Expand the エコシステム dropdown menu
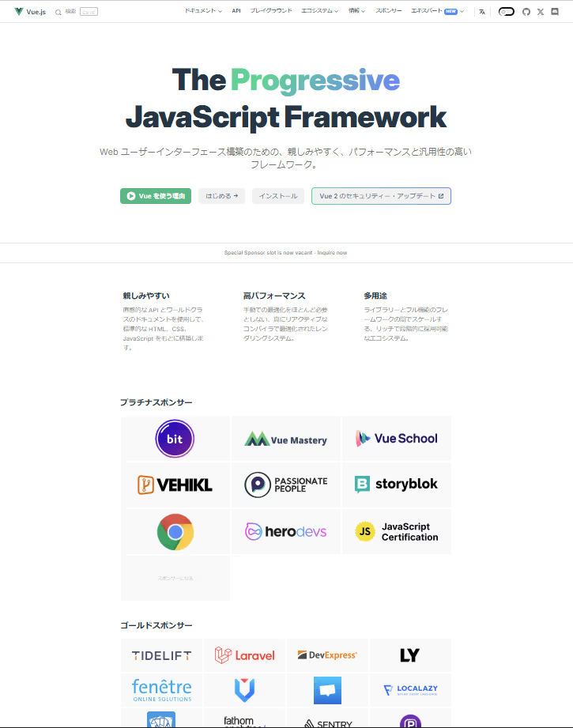This screenshot has height=728, width=573. pyautogui.click(x=319, y=11)
